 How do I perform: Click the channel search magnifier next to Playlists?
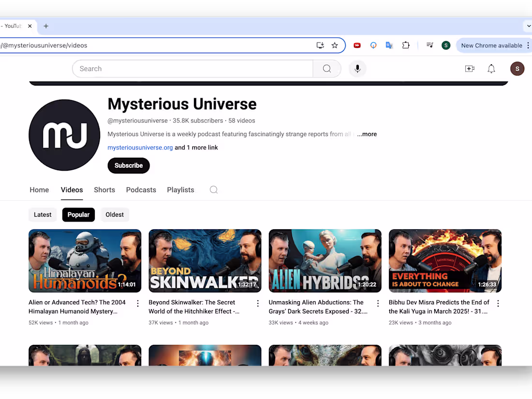click(x=213, y=190)
